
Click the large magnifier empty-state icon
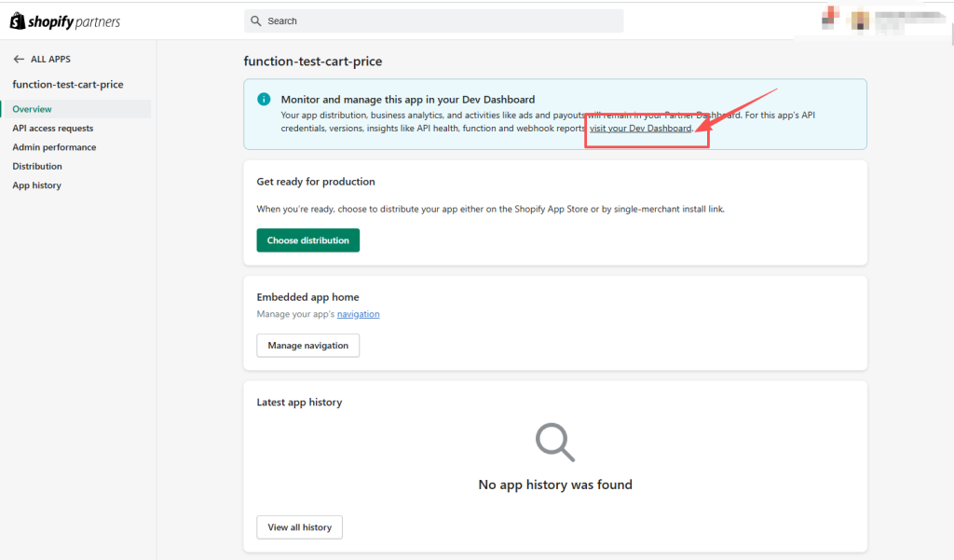coord(555,442)
